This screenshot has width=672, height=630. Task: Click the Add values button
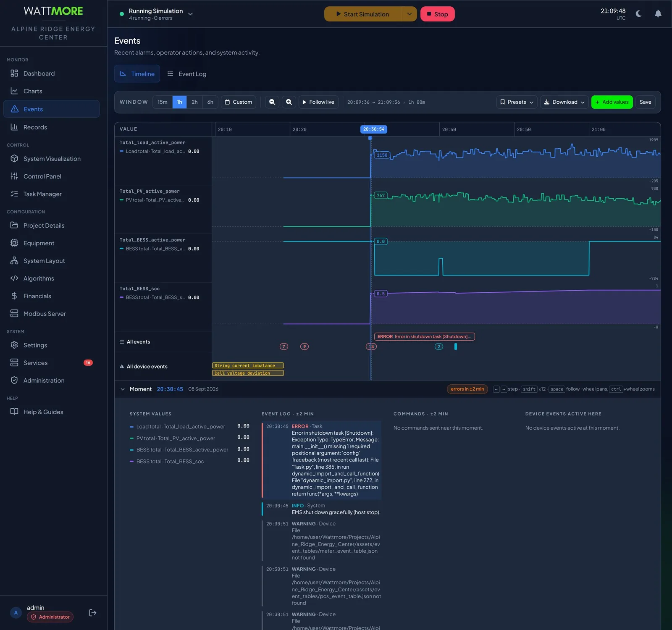coord(612,102)
